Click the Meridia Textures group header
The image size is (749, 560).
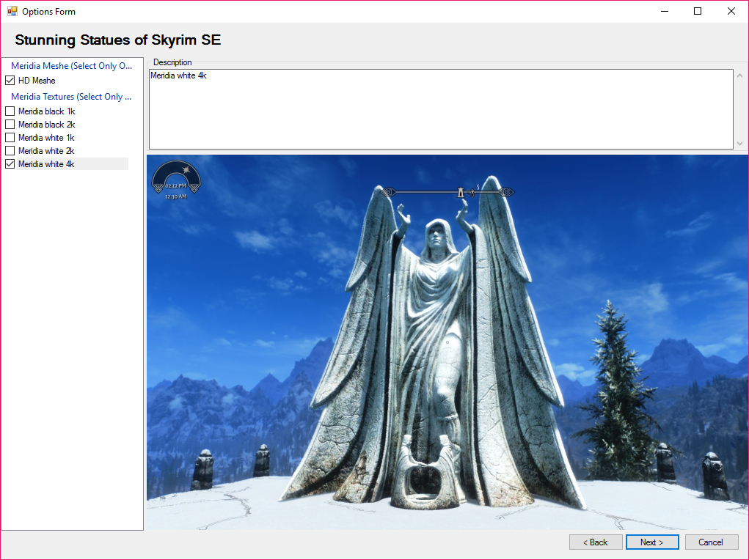(x=71, y=97)
